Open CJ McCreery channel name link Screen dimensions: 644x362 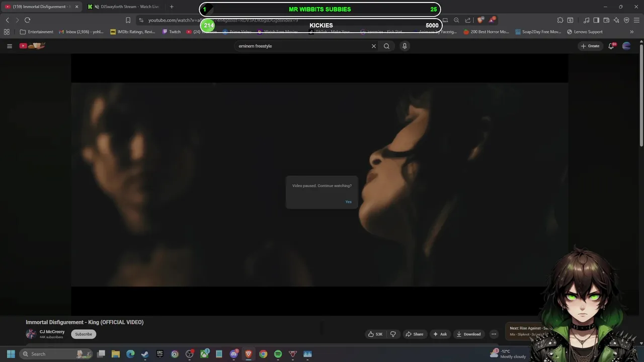52,332
